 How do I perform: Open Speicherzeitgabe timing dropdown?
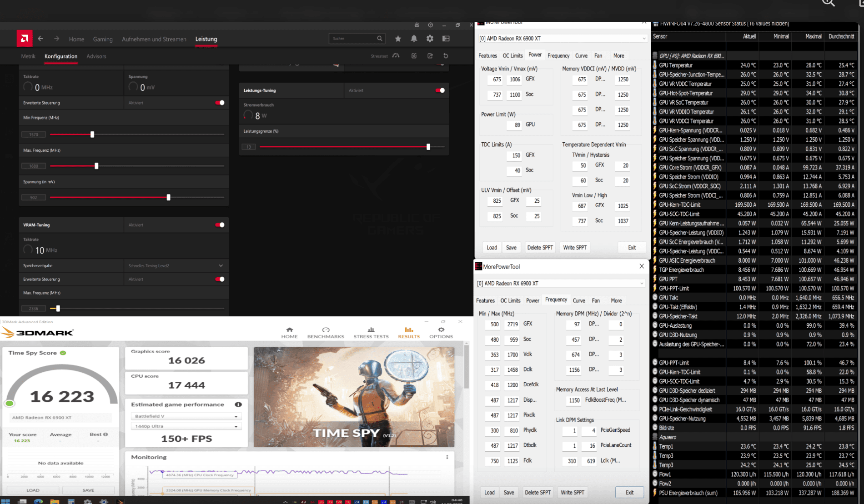(x=176, y=265)
